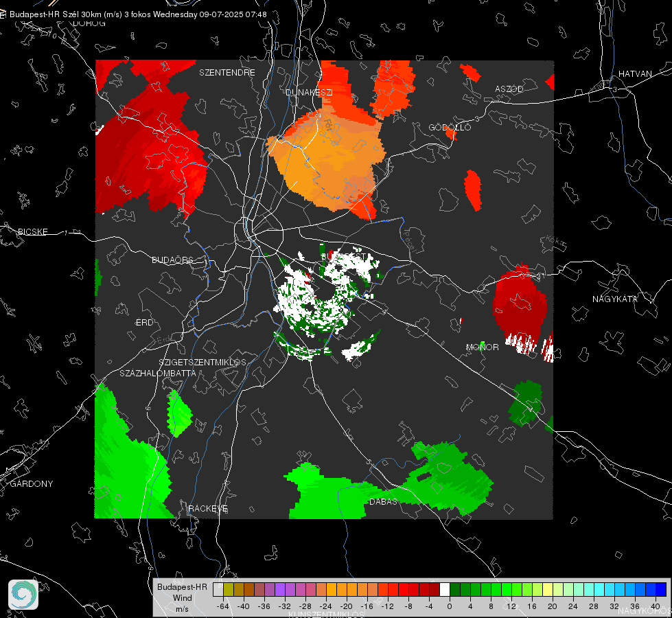Click the 'Wind' label in the legend
Screen dimensions: 672x618
click(x=182, y=598)
